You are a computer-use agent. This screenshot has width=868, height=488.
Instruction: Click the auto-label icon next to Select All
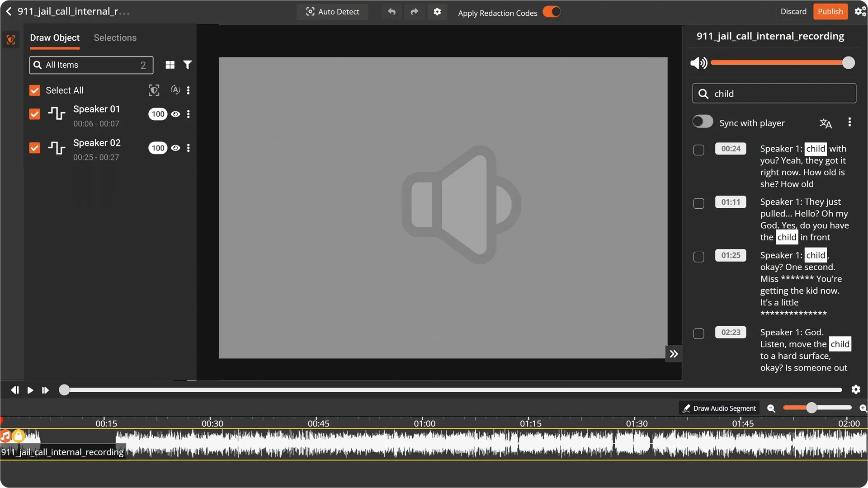pyautogui.click(x=175, y=90)
